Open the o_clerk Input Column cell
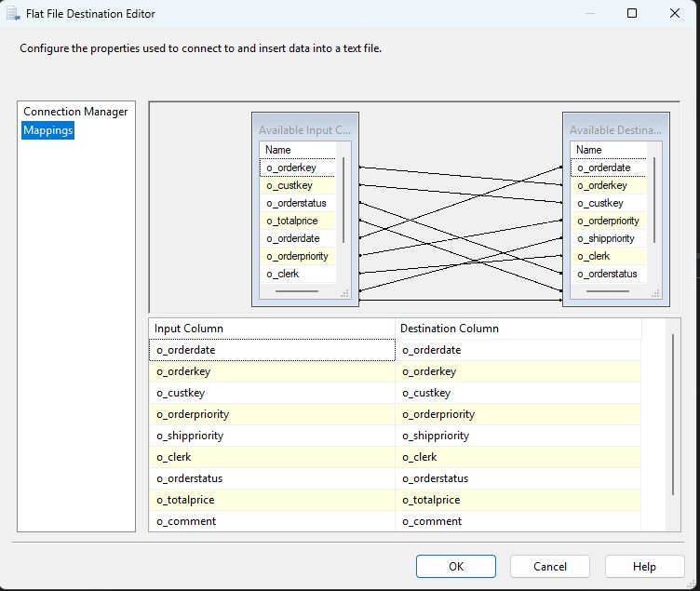This screenshot has height=591, width=700. click(272, 457)
